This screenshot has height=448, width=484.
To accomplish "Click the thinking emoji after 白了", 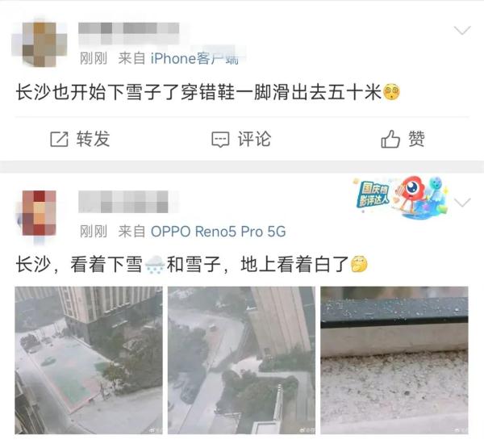I will [x=359, y=264].
